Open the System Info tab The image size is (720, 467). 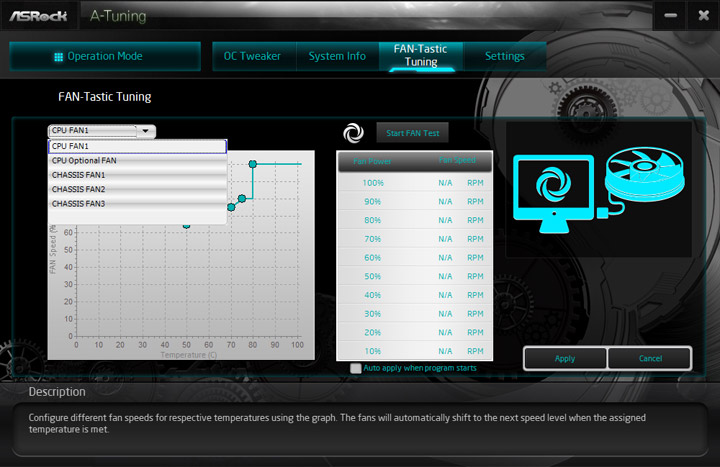coord(338,56)
